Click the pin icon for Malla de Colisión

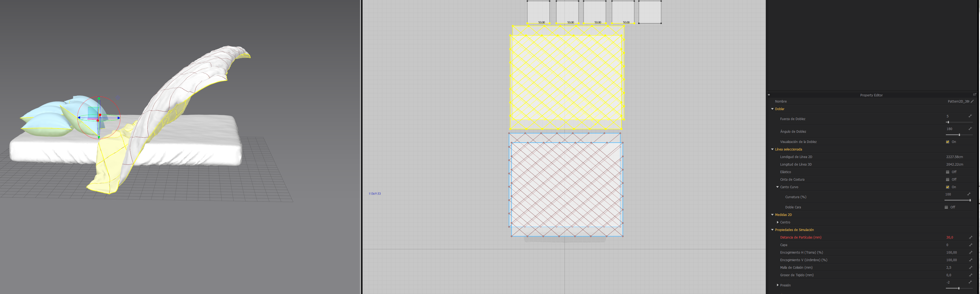click(971, 267)
